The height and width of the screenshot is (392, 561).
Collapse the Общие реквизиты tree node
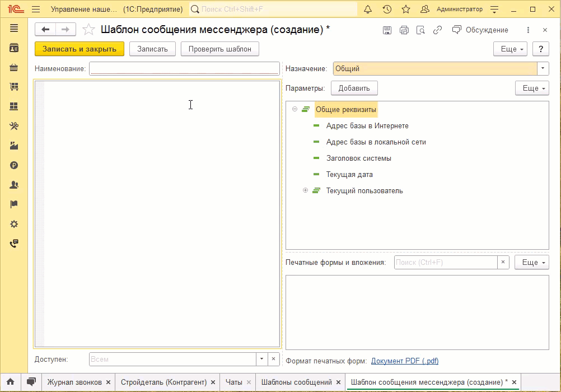pos(295,109)
